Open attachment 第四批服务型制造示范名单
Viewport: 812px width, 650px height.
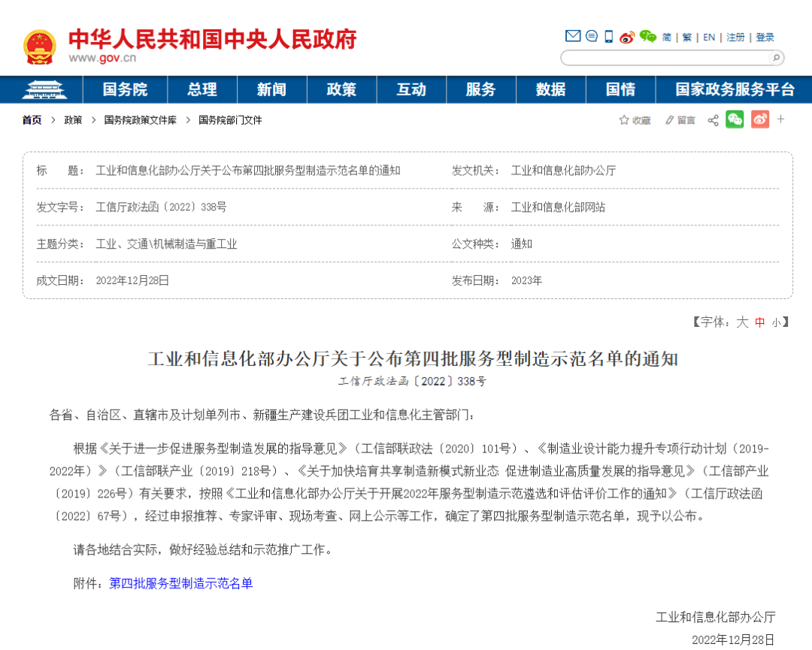[180, 583]
